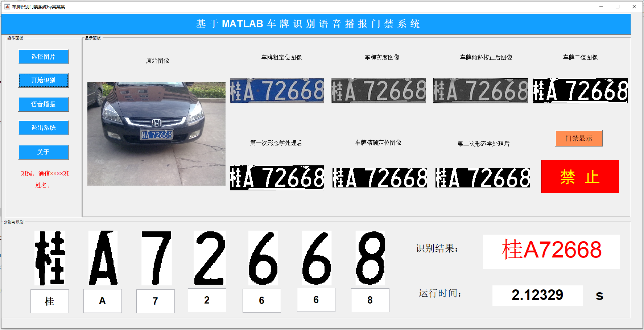Viewport: 644px width, 330px height.
Task: Click the result box showing 桂
Action: point(50,301)
